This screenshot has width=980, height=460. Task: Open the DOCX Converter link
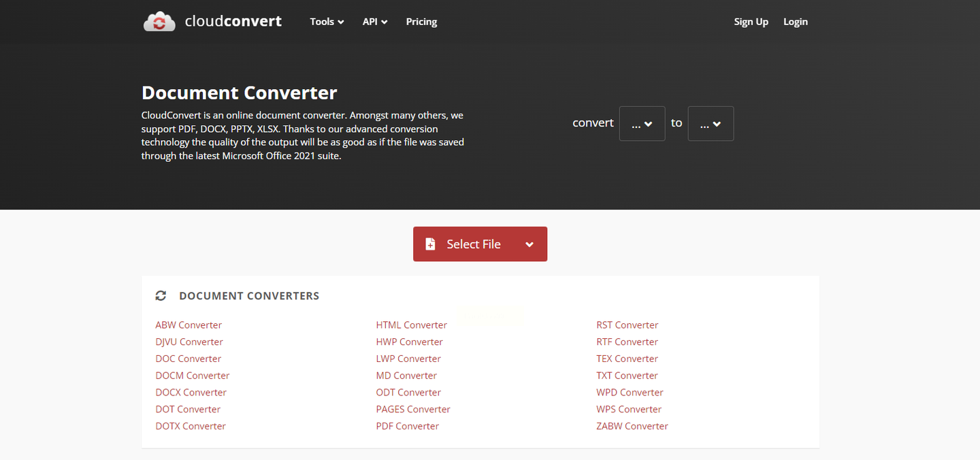191,393
